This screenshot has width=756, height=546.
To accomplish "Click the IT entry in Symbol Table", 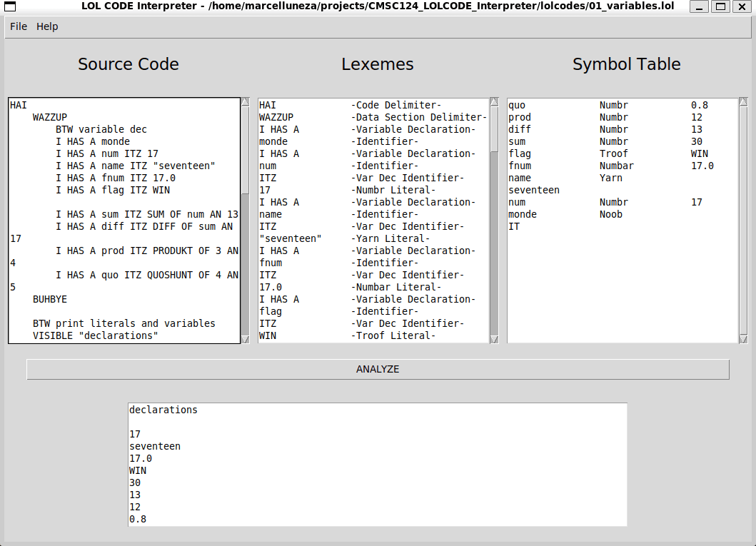I will [x=514, y=226].
